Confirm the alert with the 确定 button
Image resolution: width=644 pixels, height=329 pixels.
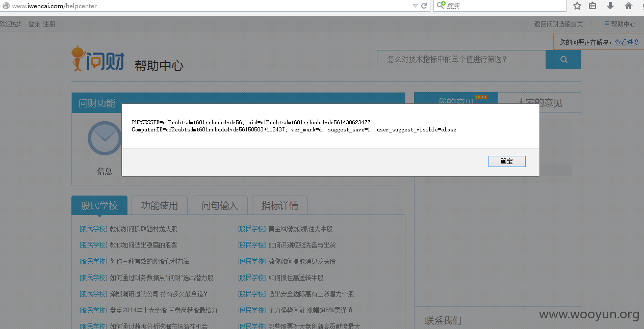pyautogui.click(x=506, y=161)
